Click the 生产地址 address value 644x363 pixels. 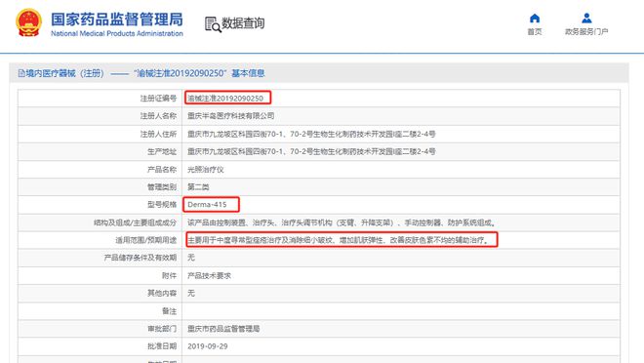(311, 151)
